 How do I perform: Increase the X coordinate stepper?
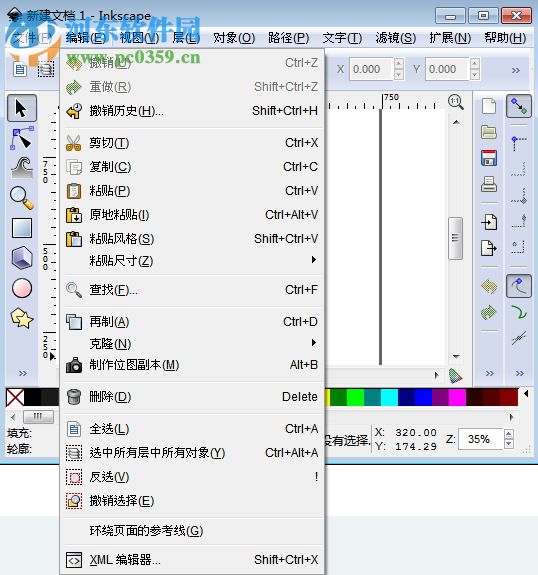tap(399, 64)
